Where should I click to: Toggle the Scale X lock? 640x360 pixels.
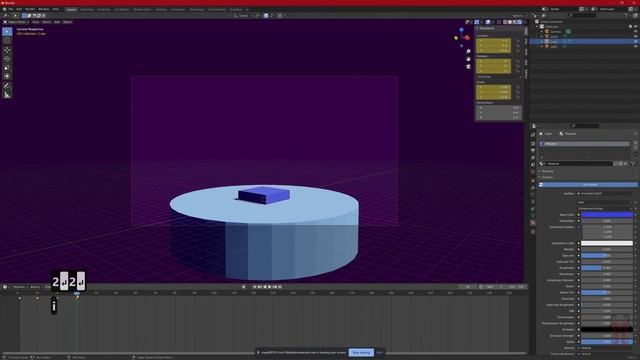[518, 87]
